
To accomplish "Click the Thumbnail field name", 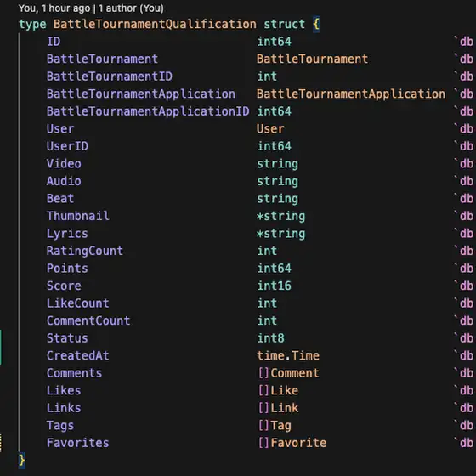I will coord(77,216).
